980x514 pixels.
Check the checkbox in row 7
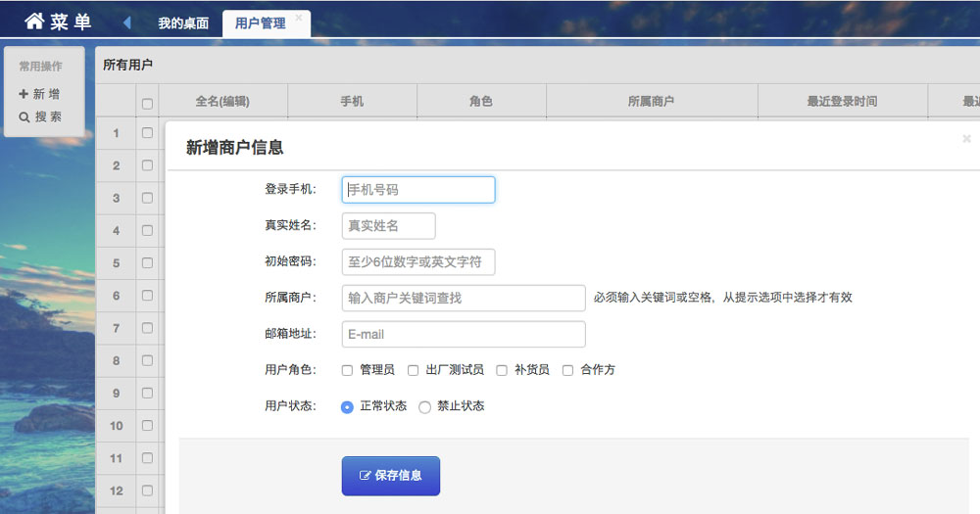point(148,328)
